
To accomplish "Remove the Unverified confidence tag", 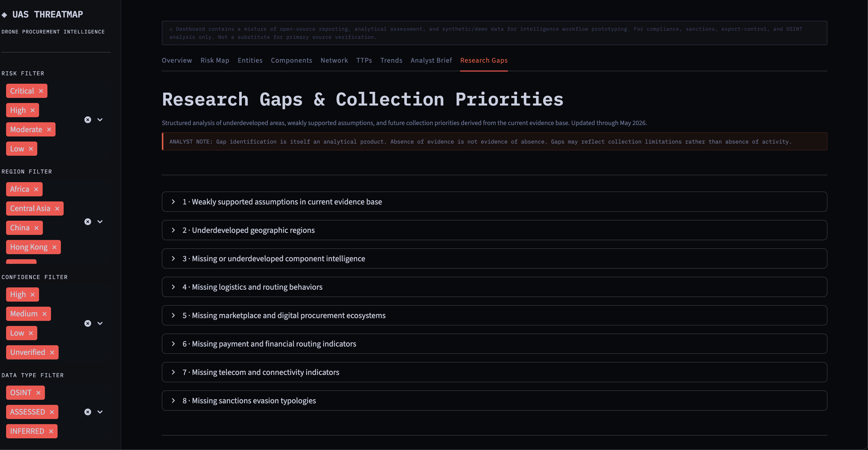I will [52, 352].
